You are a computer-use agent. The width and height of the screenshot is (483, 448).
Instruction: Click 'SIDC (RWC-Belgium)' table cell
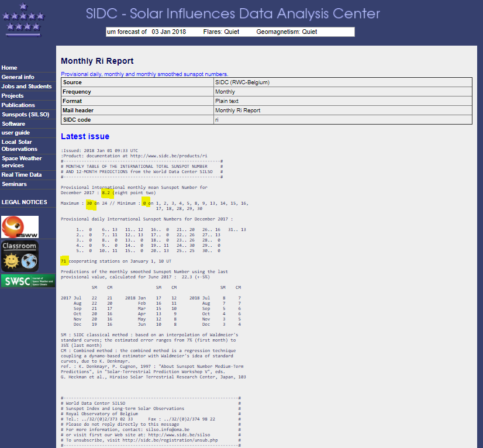click(343, 82)
